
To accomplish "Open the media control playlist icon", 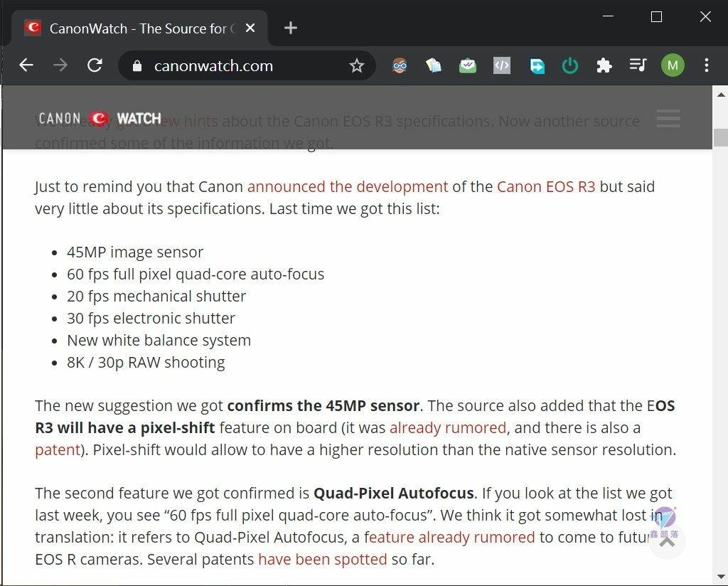I will [638, 65].
